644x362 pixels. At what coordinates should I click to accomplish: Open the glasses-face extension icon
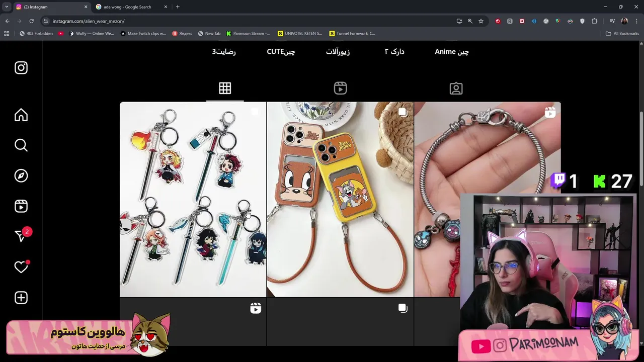[570, 21]
